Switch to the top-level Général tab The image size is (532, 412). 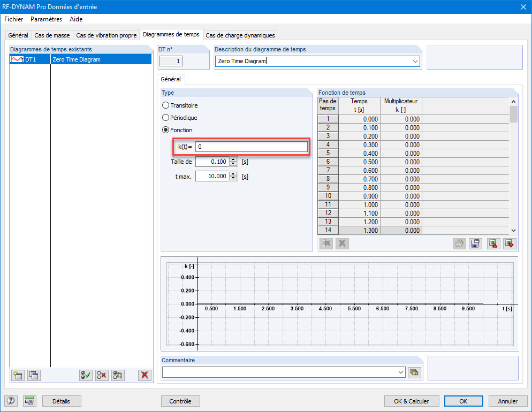pyautogui.click(x=18, y=35)
